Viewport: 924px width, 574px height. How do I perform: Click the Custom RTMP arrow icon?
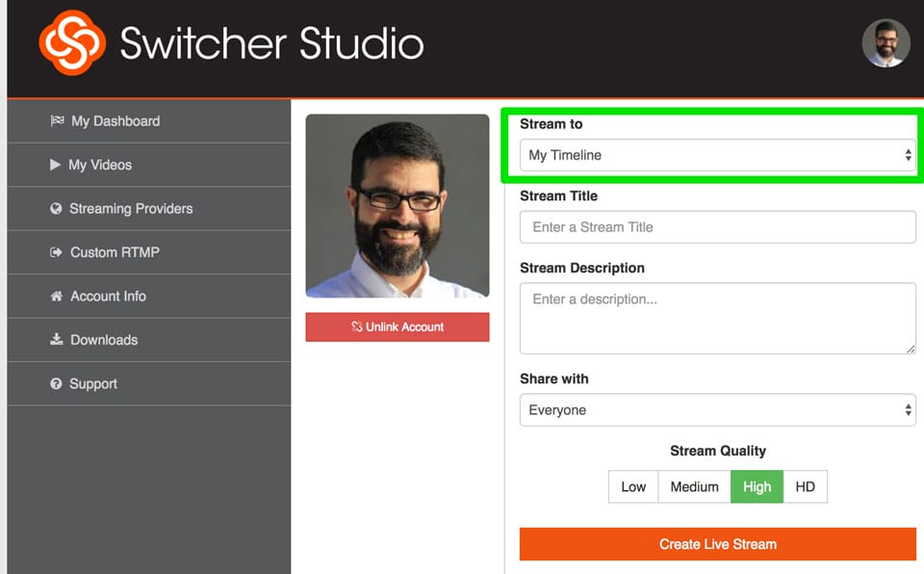click(57, 252)
